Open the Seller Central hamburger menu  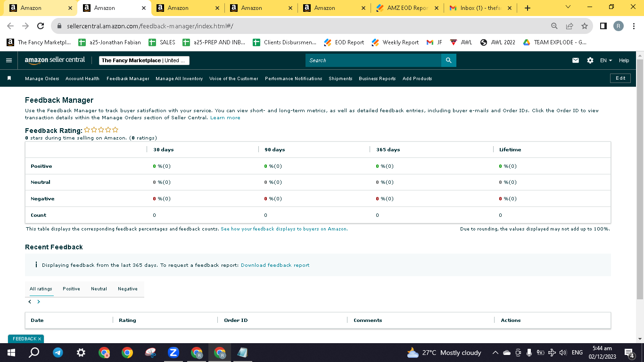tap(8, 60)
